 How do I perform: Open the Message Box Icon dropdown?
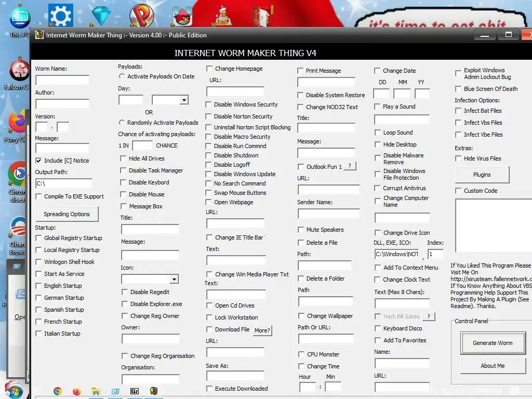point(174,279)
